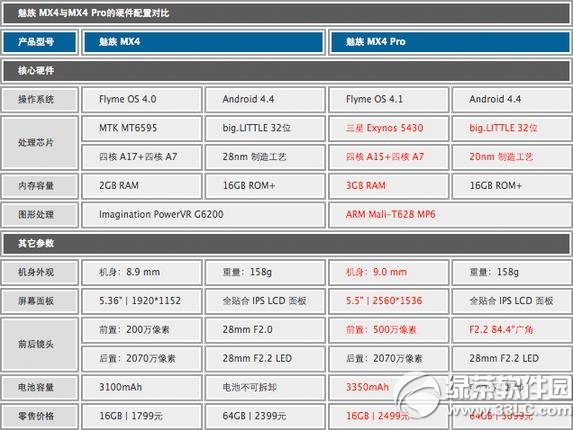The height and width of the screenshot is (430, 573).
Task: Click the 屏幕面板 row label
Action: [40, 301]
